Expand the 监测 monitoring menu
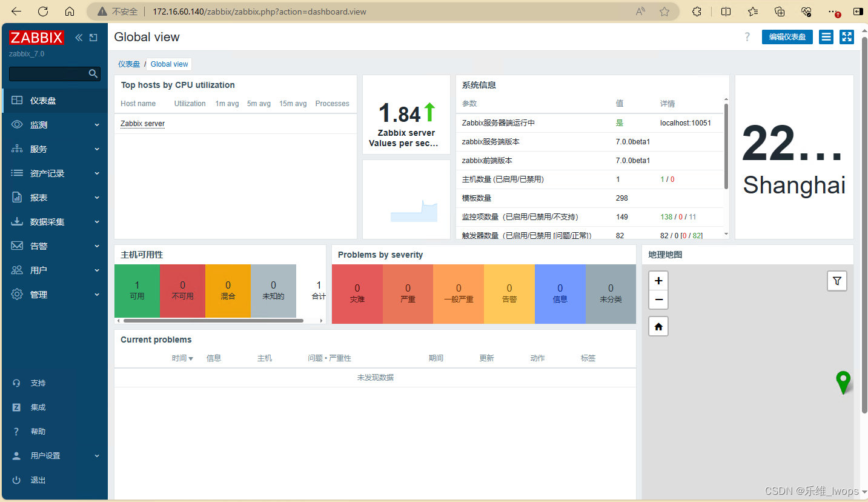Image resolution: width=868 pixels, height=502 pixels. pyautogui.click(x=55, y=125)
